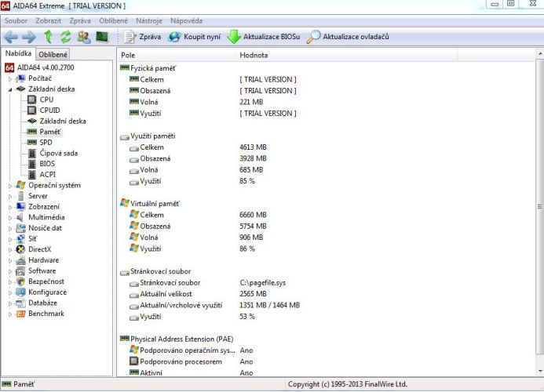Click the Benchmark tree icon

click(x=21, y=314)
